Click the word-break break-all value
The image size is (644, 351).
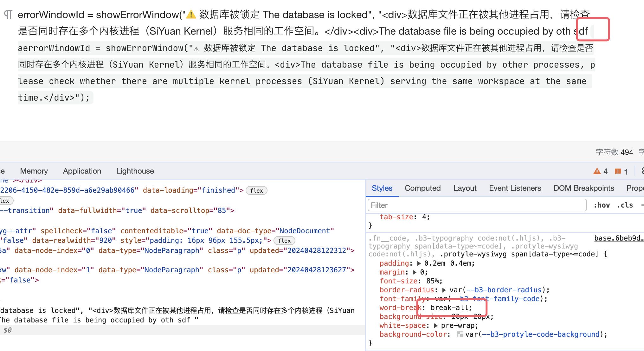tap(451, 308)
